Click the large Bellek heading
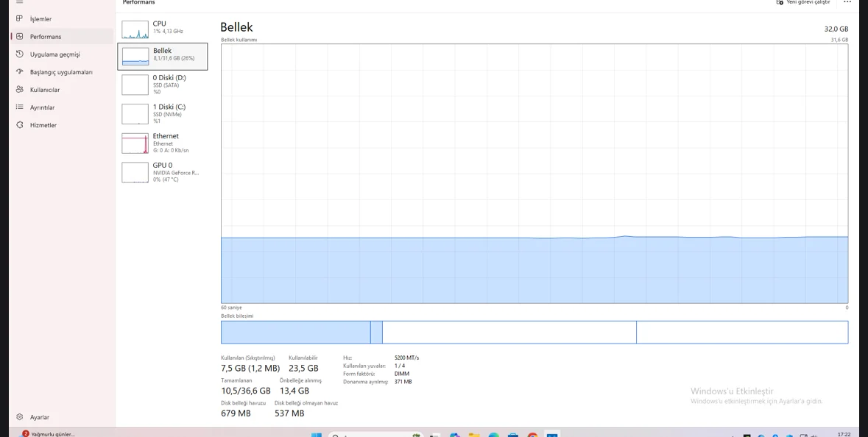The height and width of the screenshot is (437, 868). coord(236,27)
